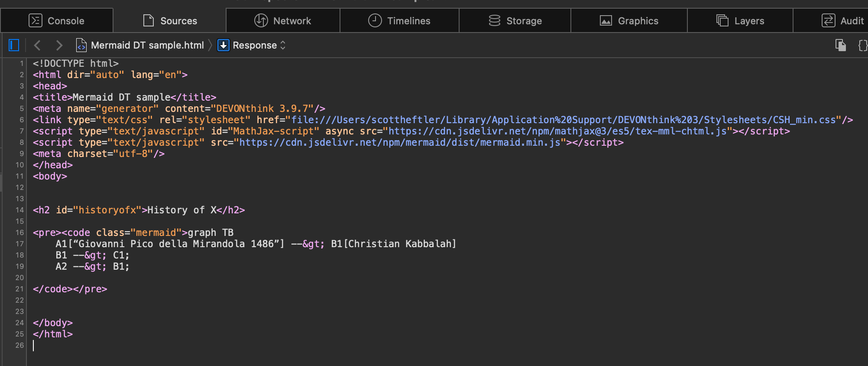Click the Storage database icon
The height and width of the screenshot is (366, 868).
(x=494, y=20)
